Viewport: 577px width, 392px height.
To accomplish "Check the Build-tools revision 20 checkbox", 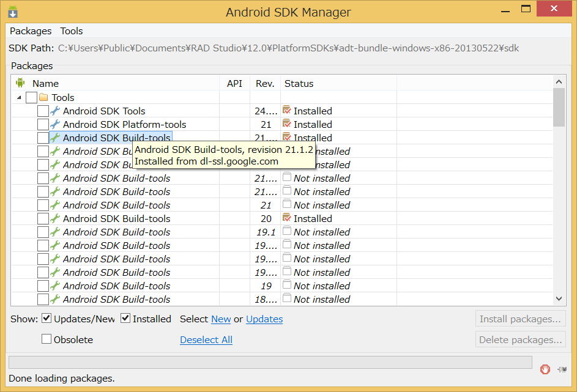I will coord(43,218).
